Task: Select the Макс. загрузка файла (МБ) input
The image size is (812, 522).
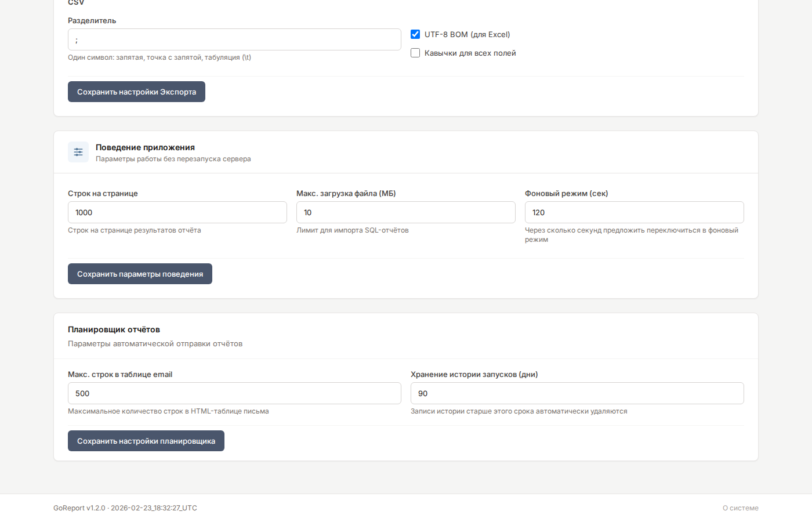Action: [x=405, y=212]
